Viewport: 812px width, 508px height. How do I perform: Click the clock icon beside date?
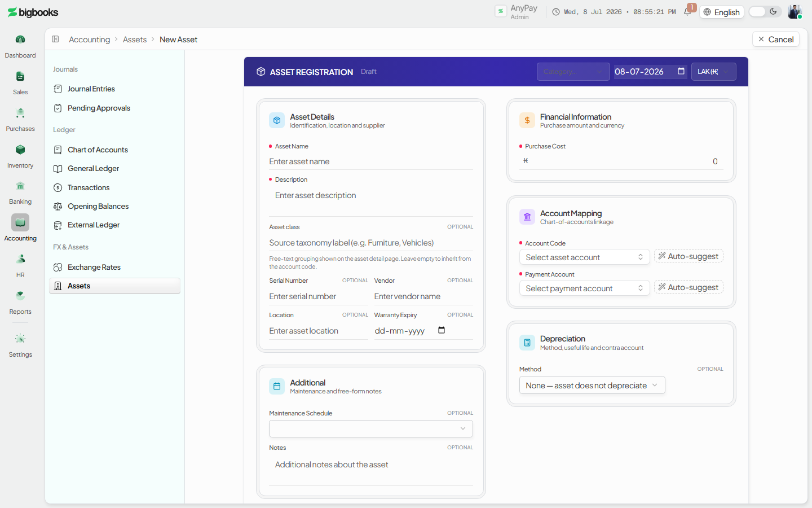(x=556, y=12)
